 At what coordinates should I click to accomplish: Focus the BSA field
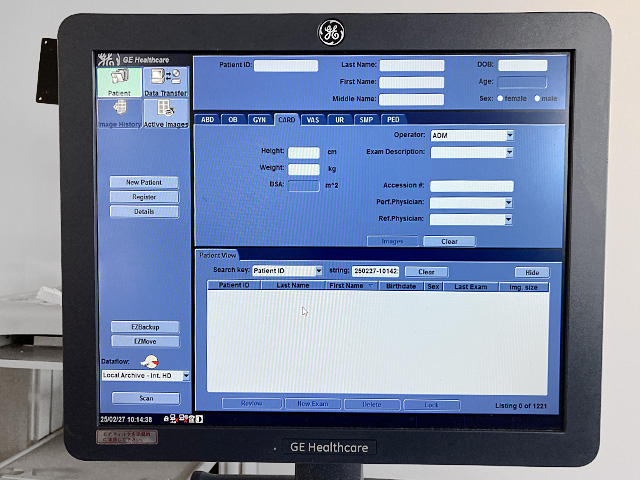tap(304, 186)
